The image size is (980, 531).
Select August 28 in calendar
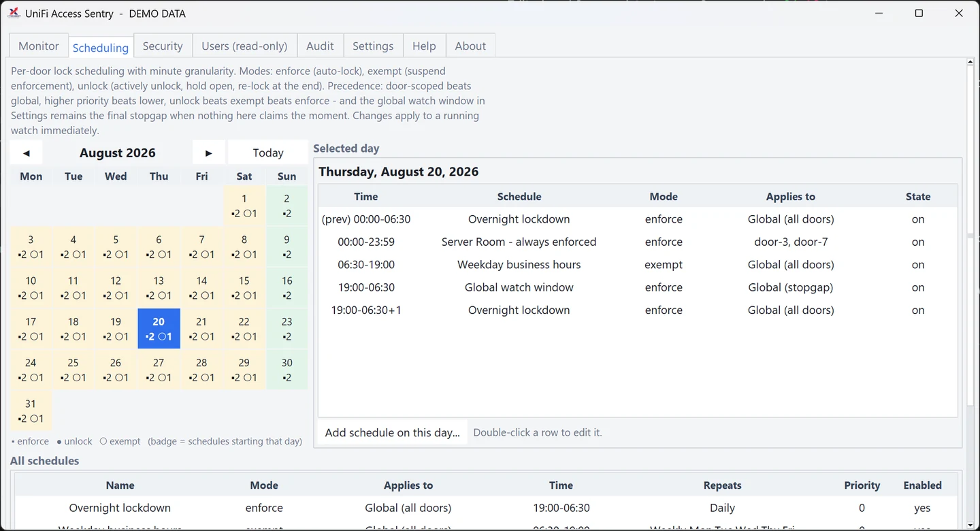click(x=201, y=370)
